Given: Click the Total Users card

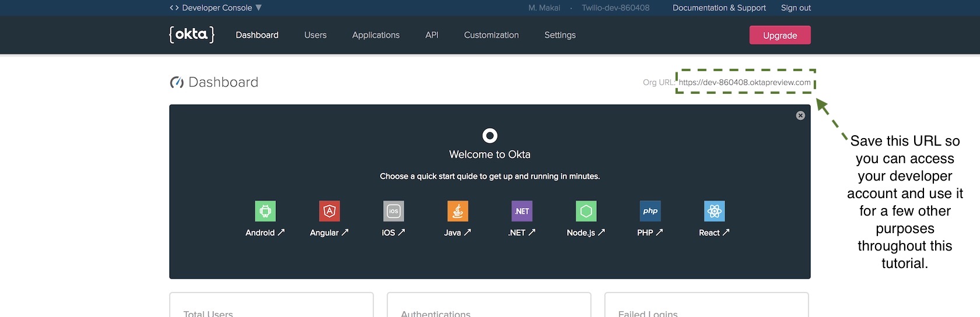Looking at the screenshot, I should click(271, 305).
